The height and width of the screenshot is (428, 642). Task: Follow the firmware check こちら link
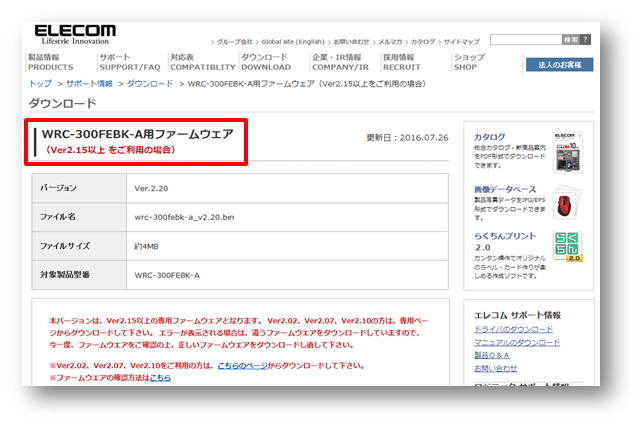point(160,378)
